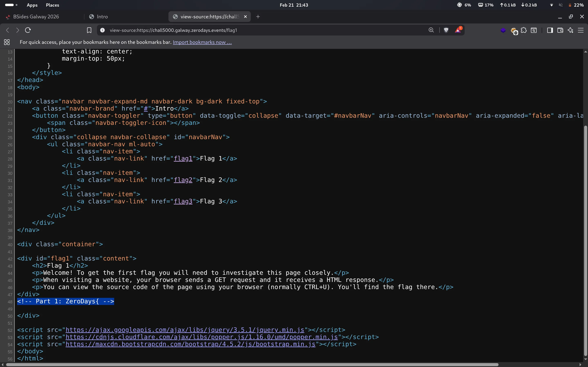The width and height of the screenshot is (588, 367).
Task: Launch Leo AI sparkle icon
Action: [570, 30]
